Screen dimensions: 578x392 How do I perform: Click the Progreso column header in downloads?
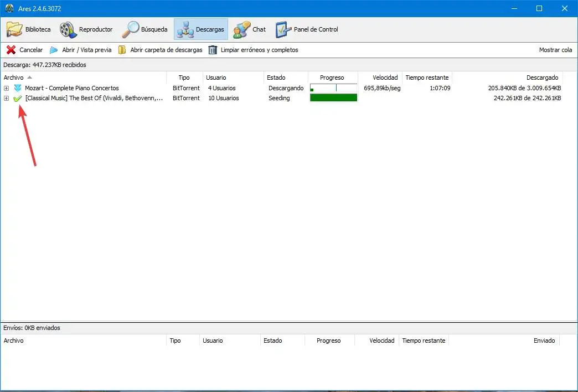(x=332, y=78)
